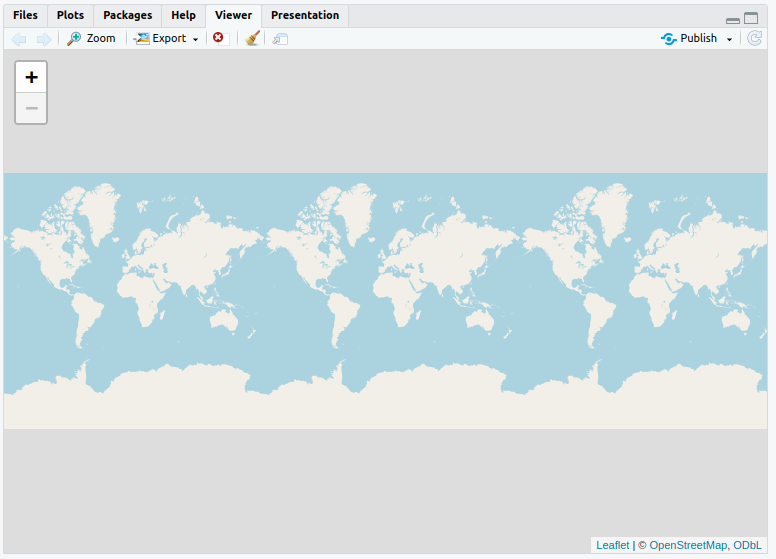Open the Zoom viewer window
Screen dimensions: 776x559
click(91, 39)
